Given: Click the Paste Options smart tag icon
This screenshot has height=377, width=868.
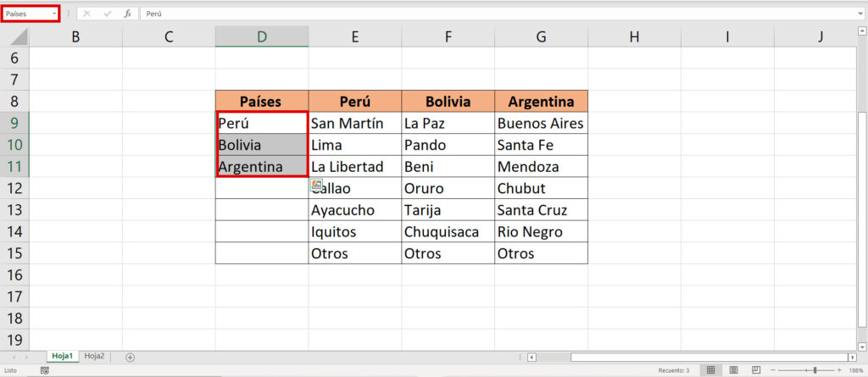Looking at the screenshot, I should (x=316, y=185).
